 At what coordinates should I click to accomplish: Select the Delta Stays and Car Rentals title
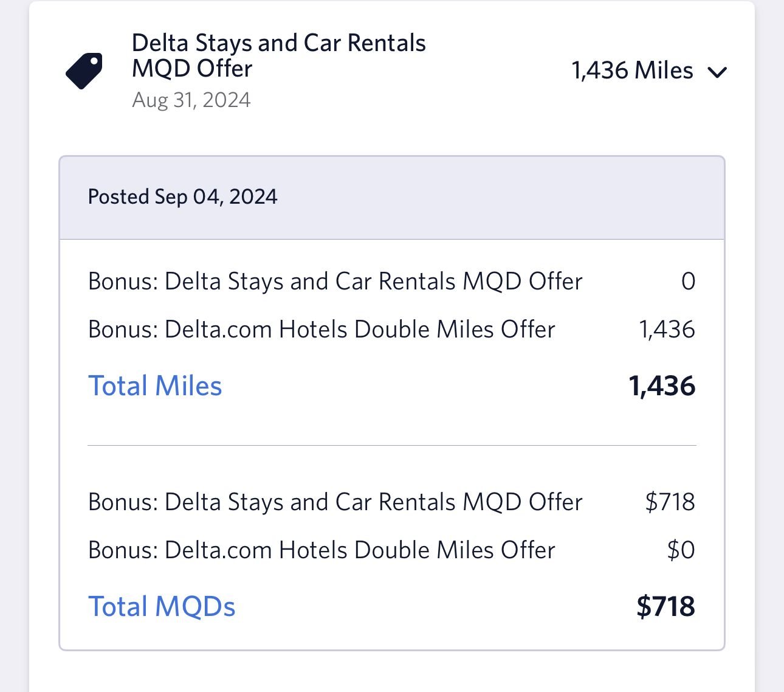pos(278,43)
